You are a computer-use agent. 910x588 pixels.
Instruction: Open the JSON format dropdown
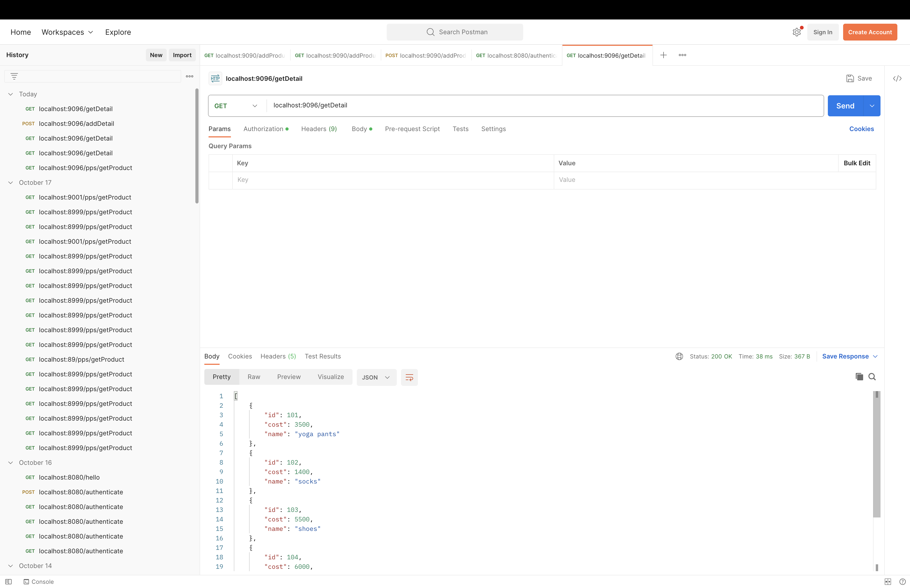point(376,377)
